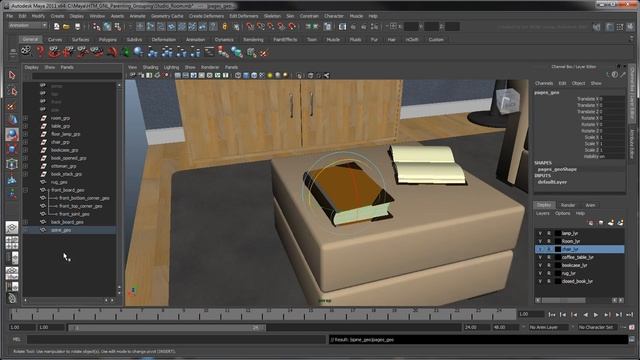Viewport: 640px width, 360px height.
Task: Click the wireframe cube viewport icon
Action: pos(238,76)
